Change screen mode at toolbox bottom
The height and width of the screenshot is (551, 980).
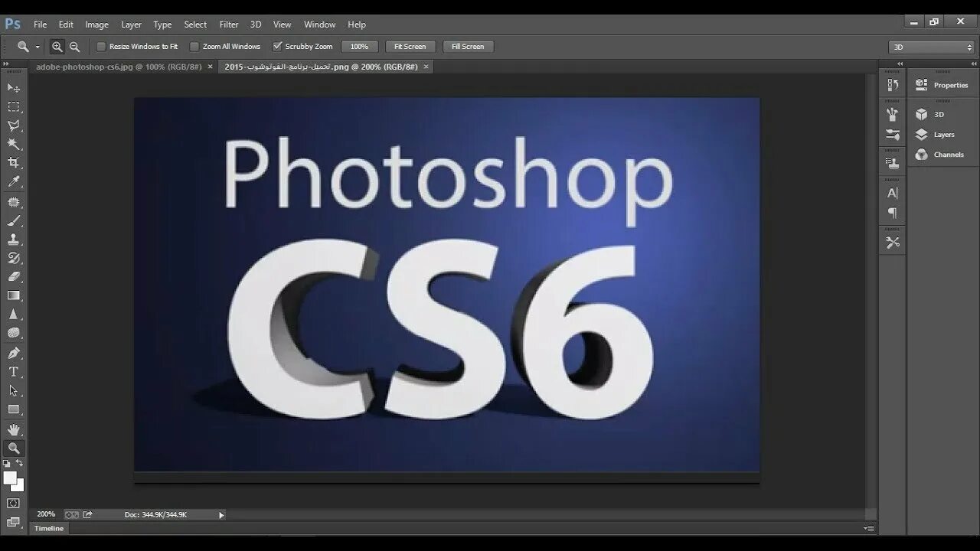[x=14, y=523]
